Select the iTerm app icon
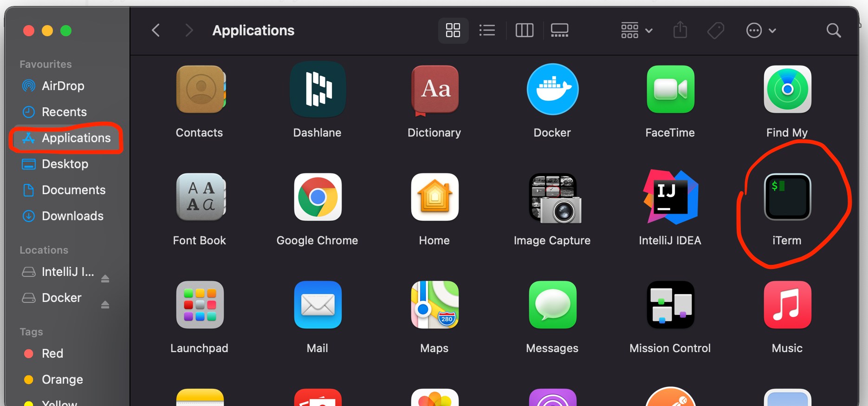The image size is (868, 406). 787,197
